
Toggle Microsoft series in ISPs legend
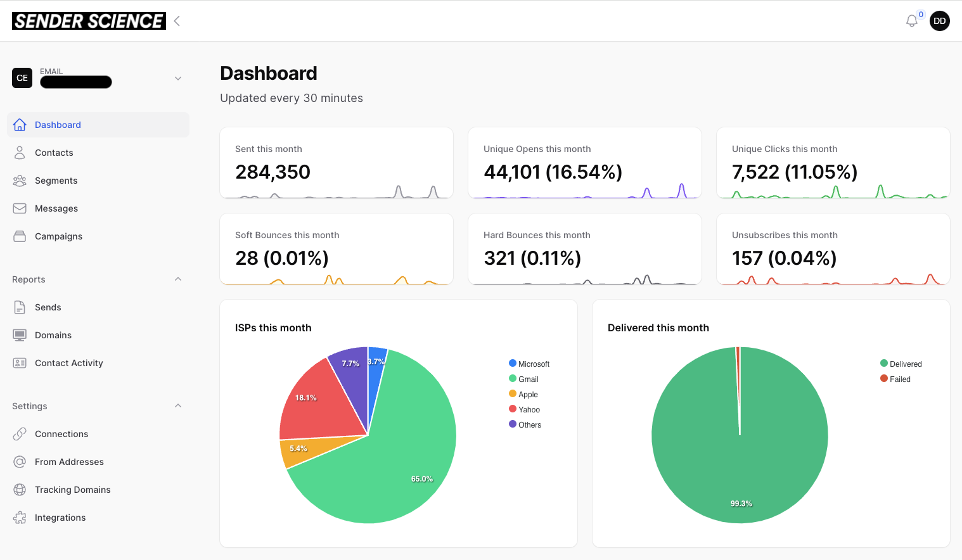pos(529,364)
